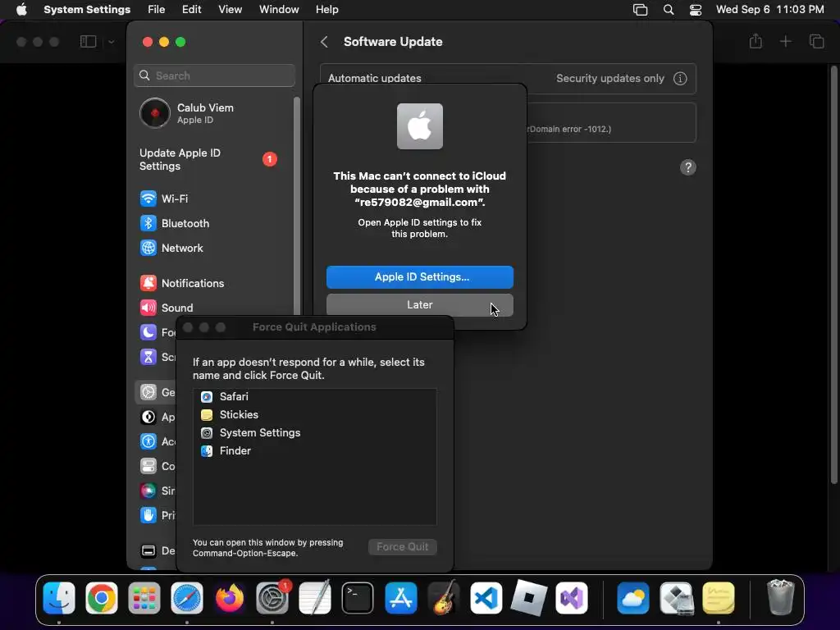
Task: Click the date and time in menu bar
Action: click(769, 10)
